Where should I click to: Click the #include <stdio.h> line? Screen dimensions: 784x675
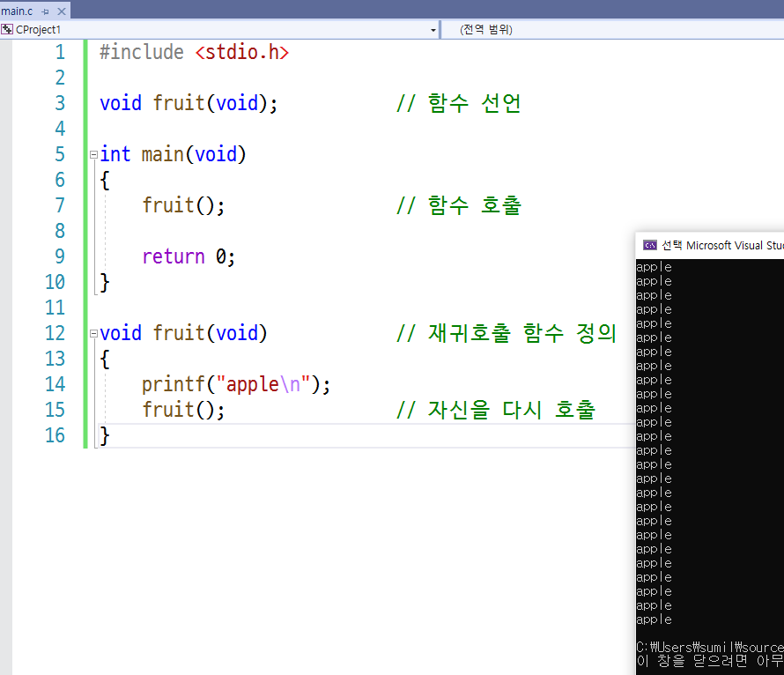tap(194, 52)
